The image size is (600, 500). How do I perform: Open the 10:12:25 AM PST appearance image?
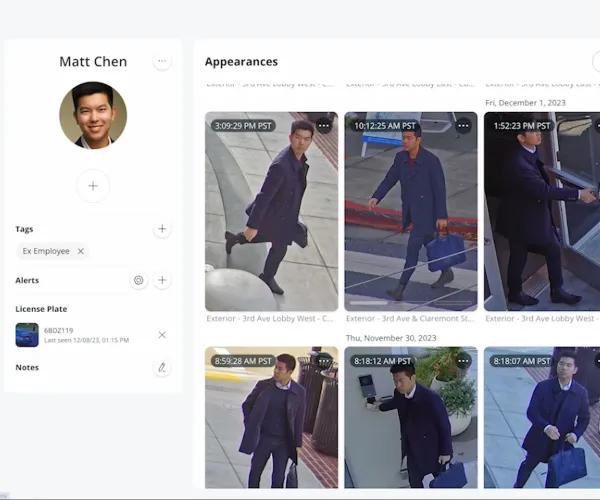(x=411, y=212)
